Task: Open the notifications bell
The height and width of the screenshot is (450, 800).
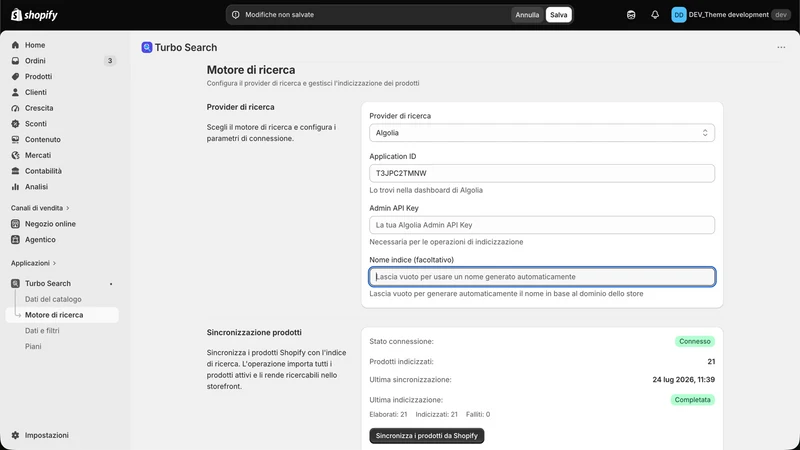Action: (x=655, y=15)
